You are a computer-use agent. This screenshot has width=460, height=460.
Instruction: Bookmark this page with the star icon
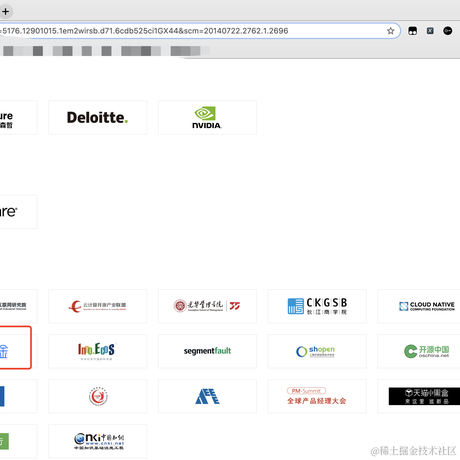[x=391, y=31]
